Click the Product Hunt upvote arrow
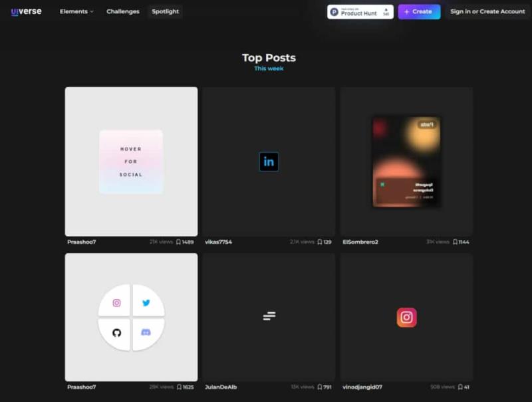Screen dimensions: 532x402 click(x=386, y=10)
